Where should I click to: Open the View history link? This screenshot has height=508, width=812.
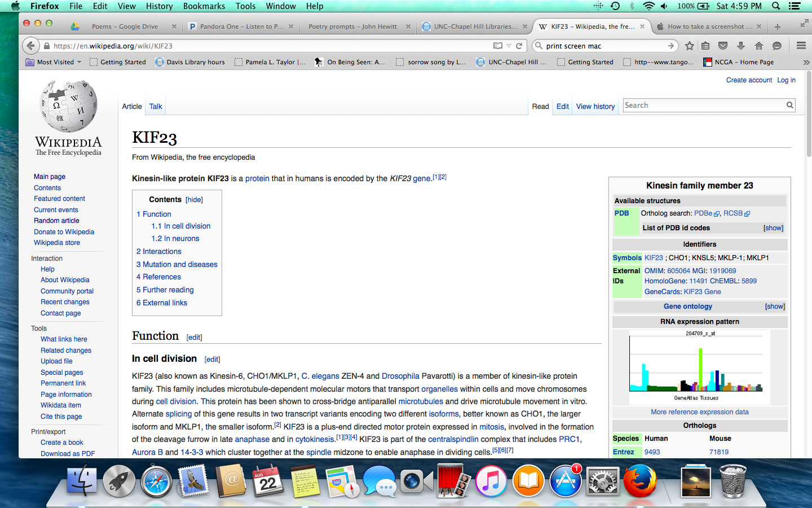(x=595, y=106)
